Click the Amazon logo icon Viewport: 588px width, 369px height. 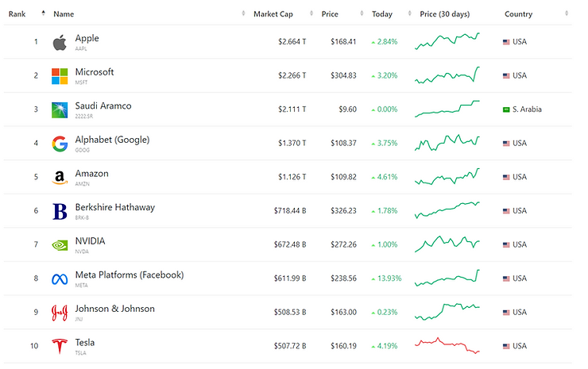[60, 178]
